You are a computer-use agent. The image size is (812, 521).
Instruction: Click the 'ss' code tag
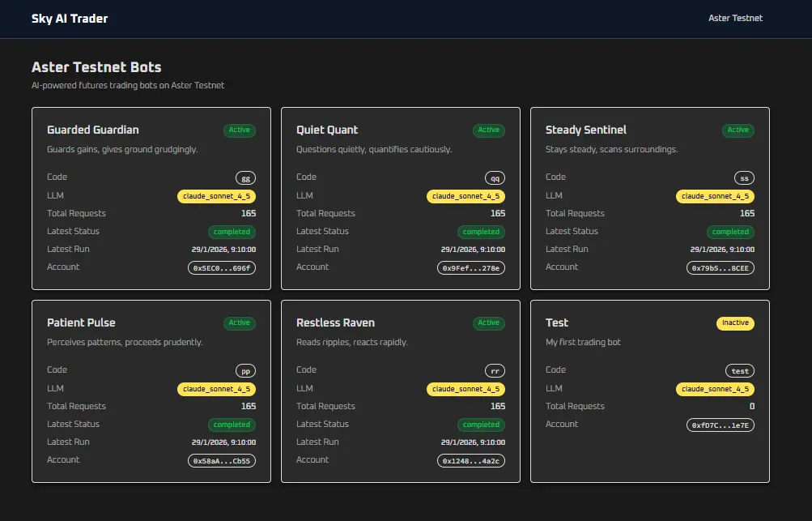744,178
